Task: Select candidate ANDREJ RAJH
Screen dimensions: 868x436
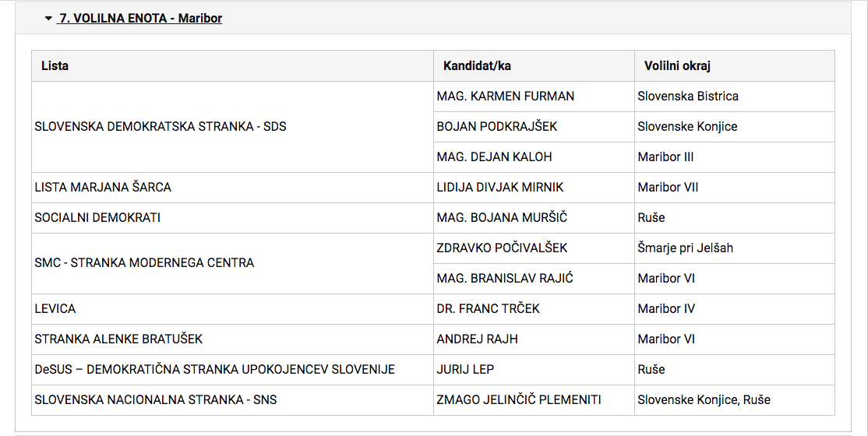Action: [x=478, y=339]
